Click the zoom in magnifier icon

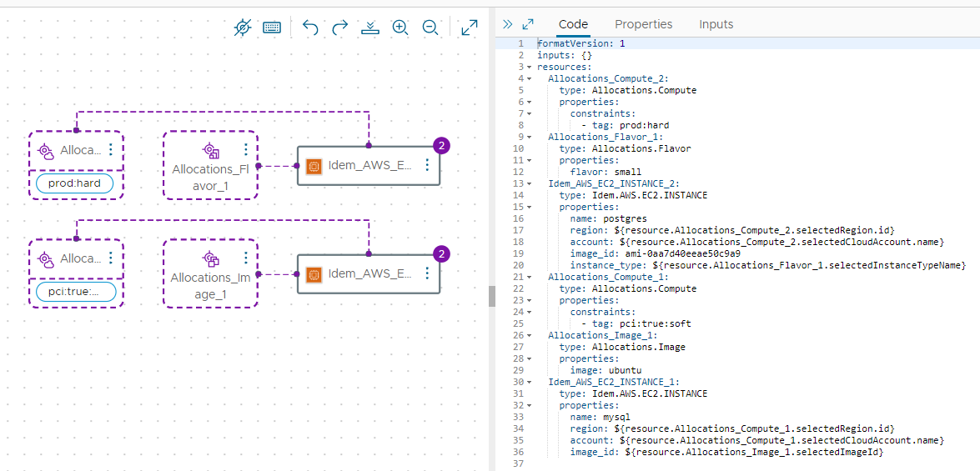pos(400,28)
